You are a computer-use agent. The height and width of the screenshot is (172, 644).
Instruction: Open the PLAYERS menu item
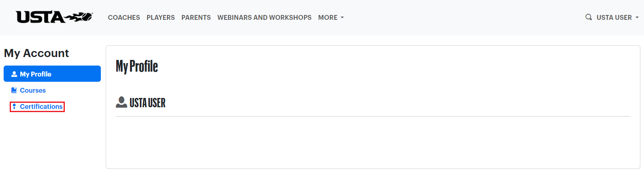click(x=161, y=17)
